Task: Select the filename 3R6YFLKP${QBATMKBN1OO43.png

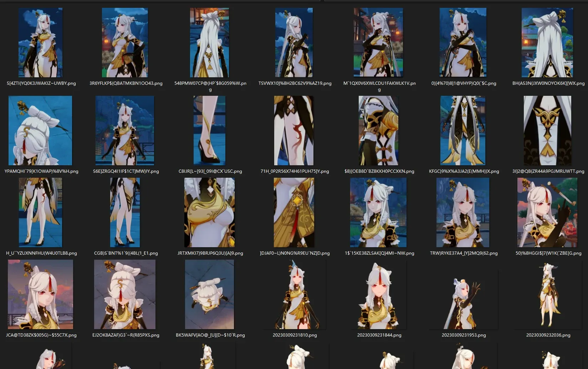Action: click(126, 83)
